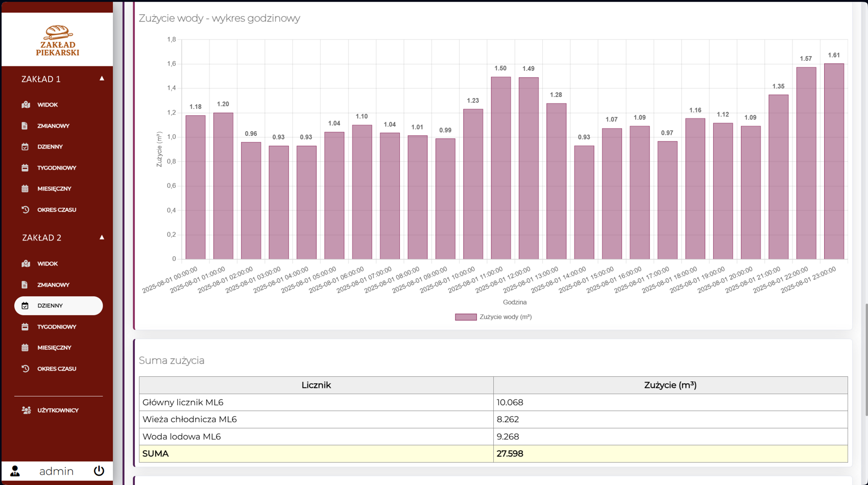Click the Zakład Piekarski bakery logo
The width and height of the screenshot is (868, 485).
click(57, 40)
